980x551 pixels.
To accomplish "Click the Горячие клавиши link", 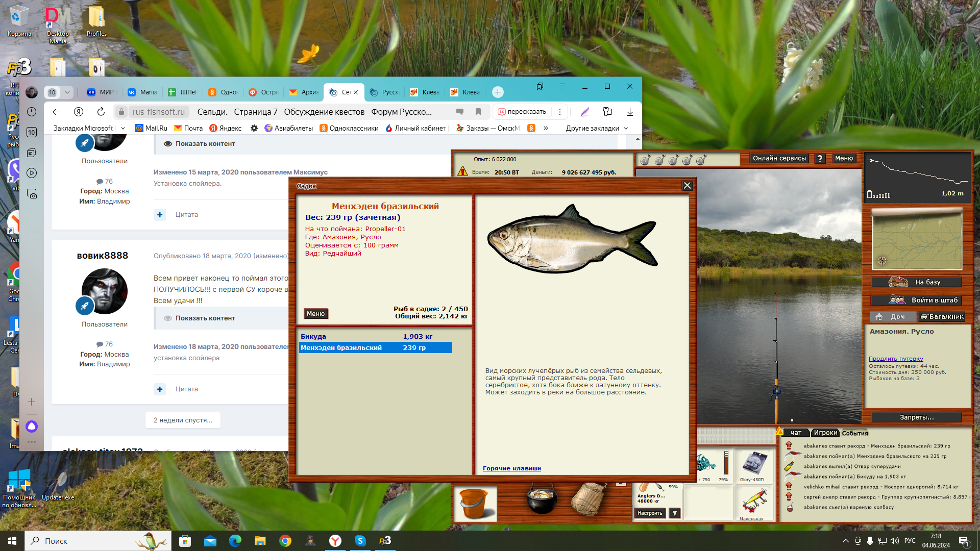I will (511, 468).
